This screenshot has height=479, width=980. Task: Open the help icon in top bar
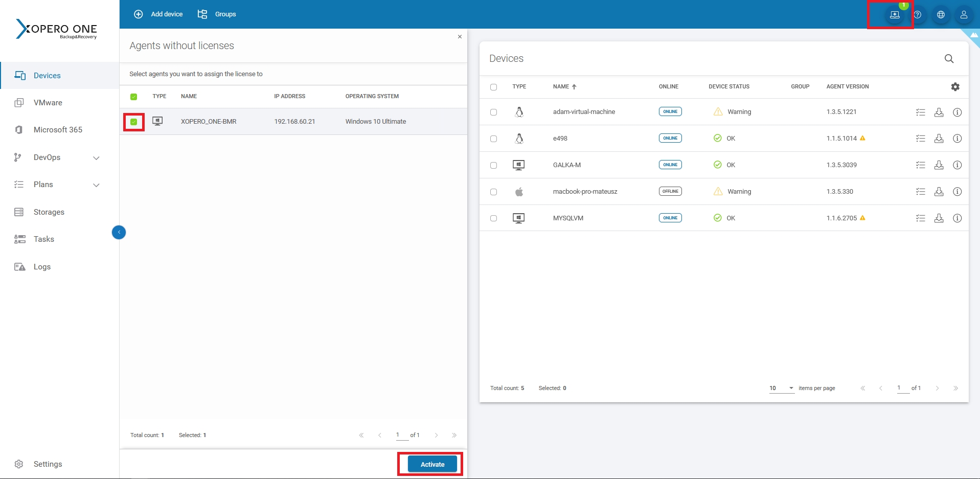[918, 15]
